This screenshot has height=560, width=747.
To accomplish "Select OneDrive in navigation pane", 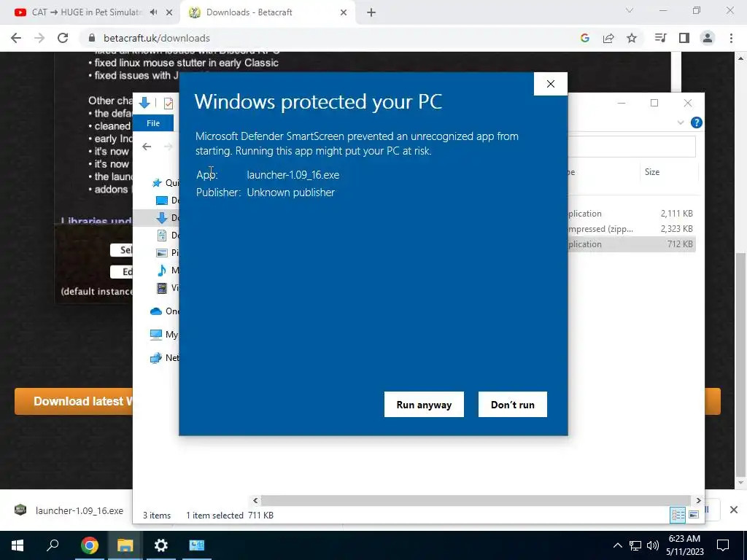I will pyautogui.click(x=164, y=311).
